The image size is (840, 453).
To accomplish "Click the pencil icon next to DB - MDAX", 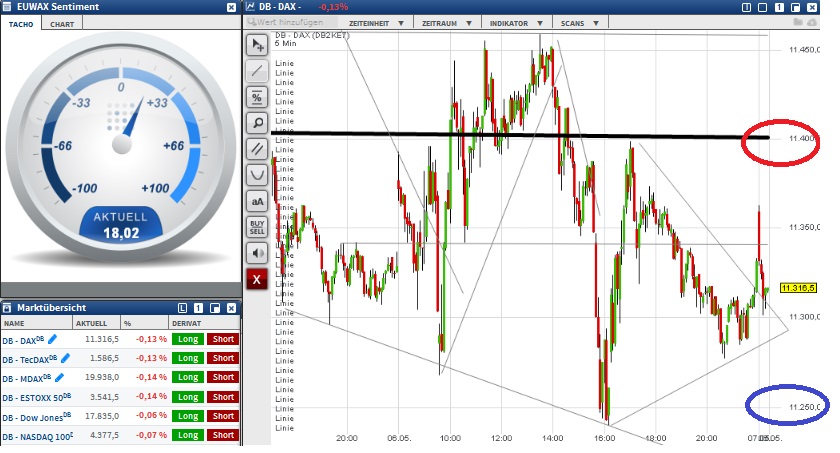I will click(59, 377).
